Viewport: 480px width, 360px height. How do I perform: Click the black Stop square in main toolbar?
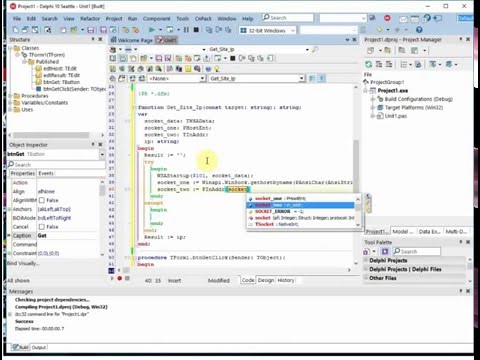pos(196,30)
